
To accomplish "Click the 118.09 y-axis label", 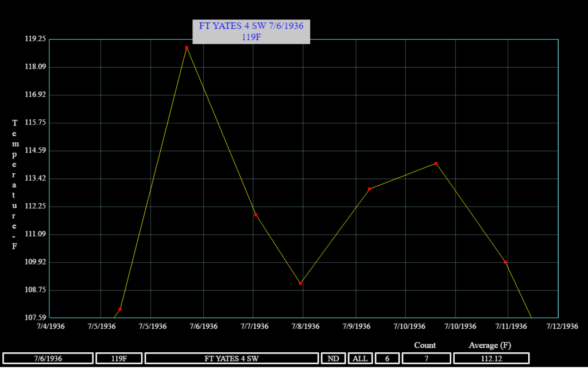I will [35, 67].
